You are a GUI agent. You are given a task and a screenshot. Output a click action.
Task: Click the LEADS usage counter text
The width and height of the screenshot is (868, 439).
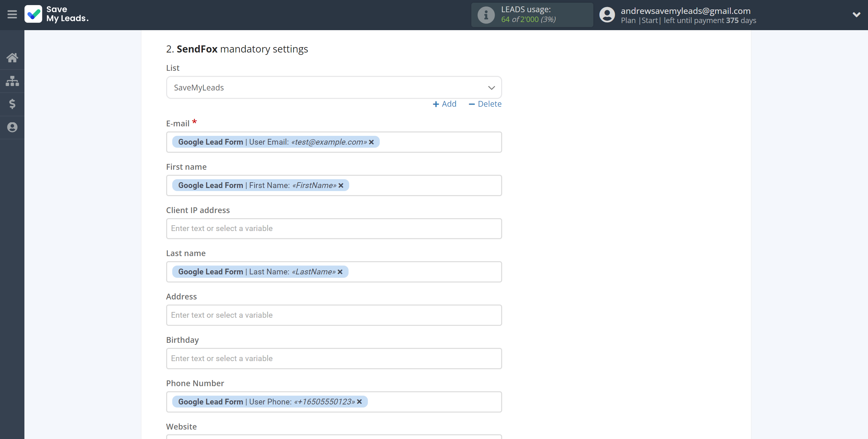(528, 19)
